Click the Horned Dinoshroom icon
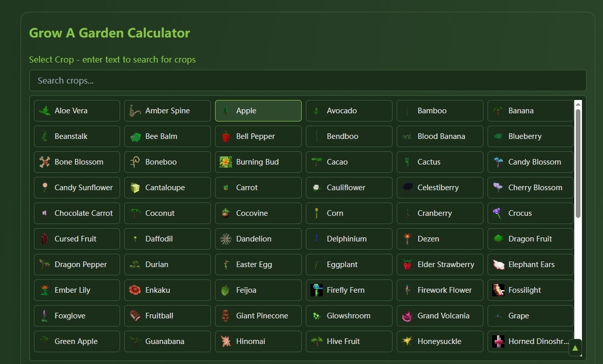Screen dimensions: 603x364 coord(498,341)
